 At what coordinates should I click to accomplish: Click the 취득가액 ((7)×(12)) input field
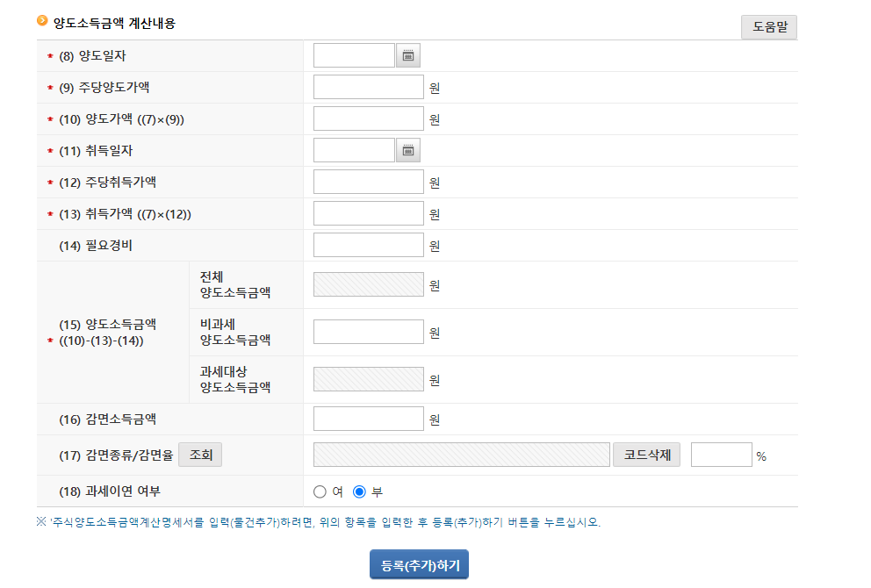click(x=368, y=212)
